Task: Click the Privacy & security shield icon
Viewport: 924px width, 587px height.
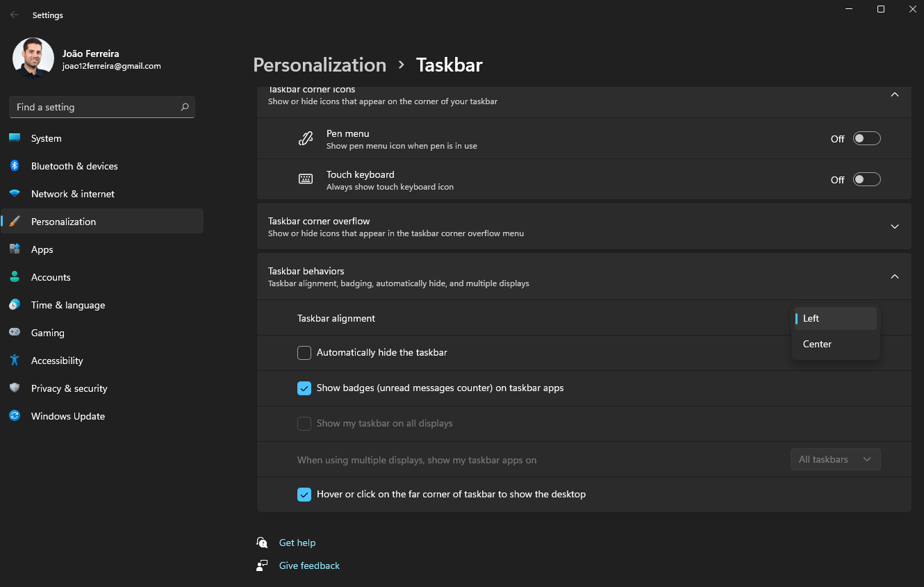Action: coord(15,388)
